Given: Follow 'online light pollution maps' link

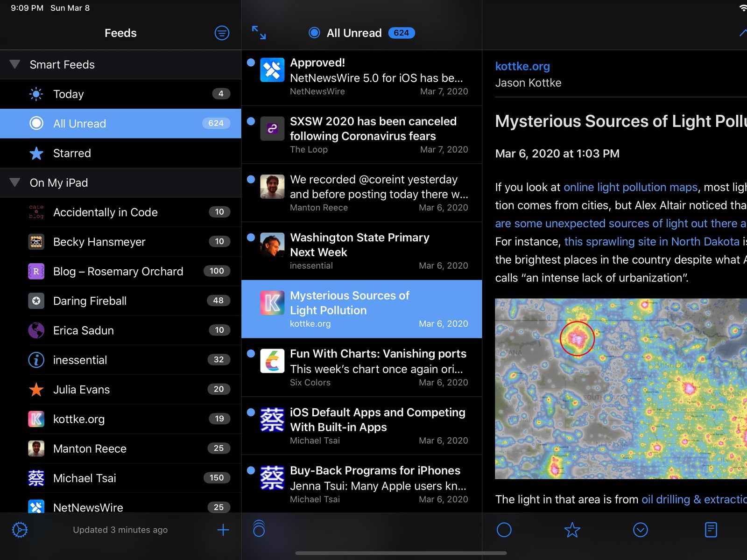Looking at the screenshot, I should [x=630, y=187].
